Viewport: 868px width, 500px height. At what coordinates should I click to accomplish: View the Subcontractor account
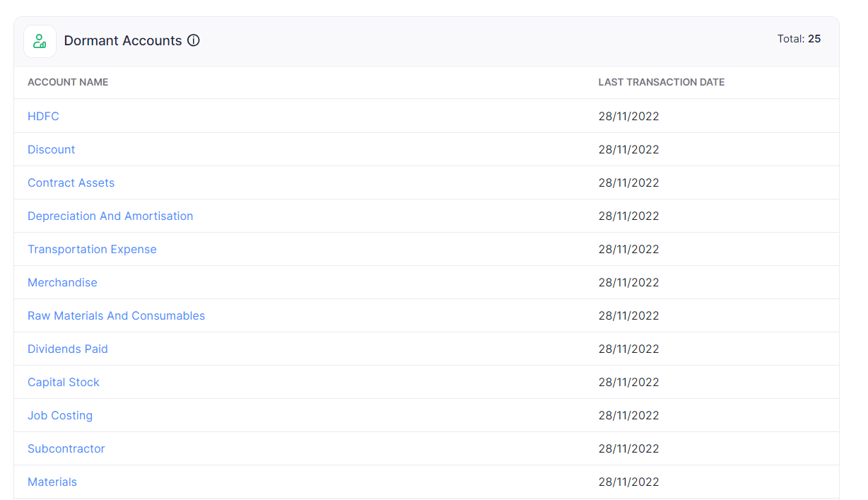tap(66, 448)
